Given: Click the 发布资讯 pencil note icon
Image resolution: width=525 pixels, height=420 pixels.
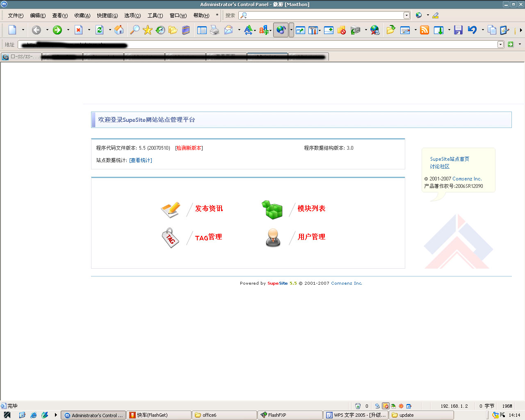Looking at the screenshot, I should coord(171,209).
